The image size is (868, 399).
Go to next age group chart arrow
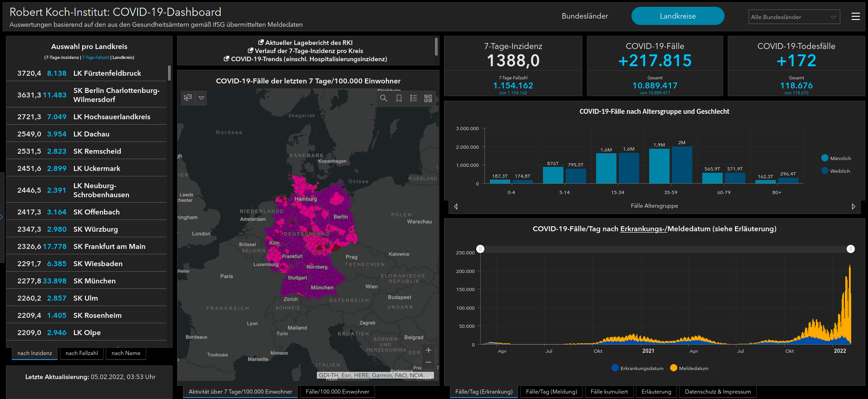pos(853,206)
